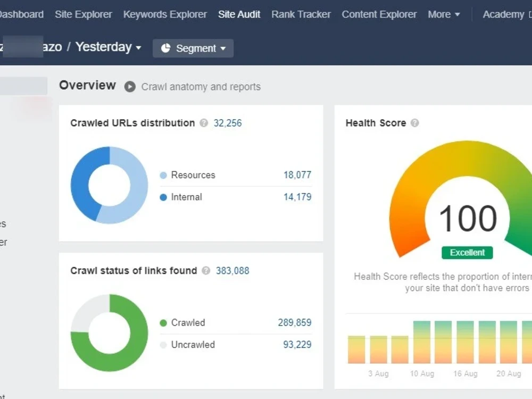
Task: Click help icon next to Health Score
Action: (x=414, y=123)
